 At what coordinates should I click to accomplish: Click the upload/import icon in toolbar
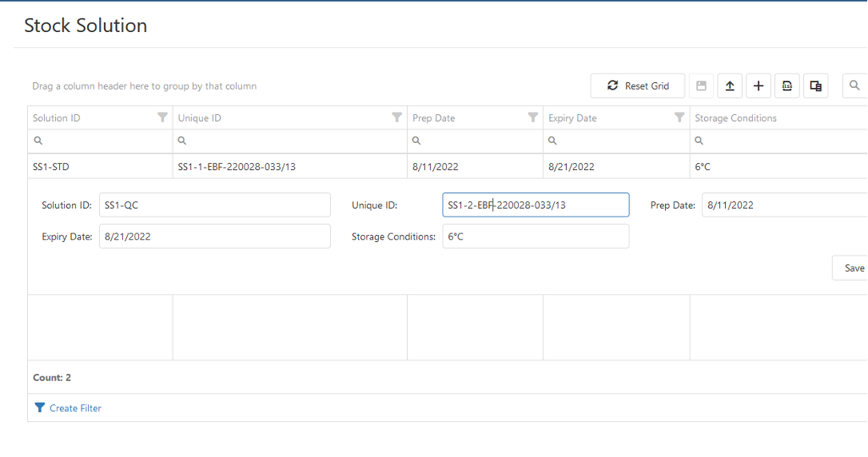click(x=730, y=86)
